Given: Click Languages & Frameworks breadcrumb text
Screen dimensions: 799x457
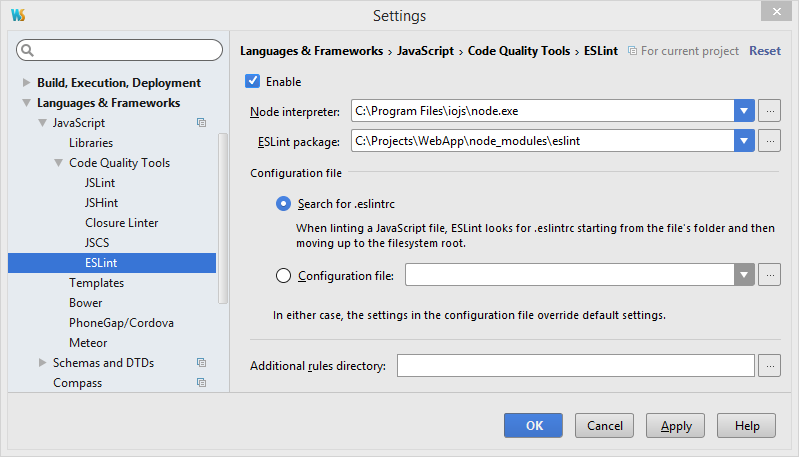Looking at the screenshot, I should tap(311, 51).
